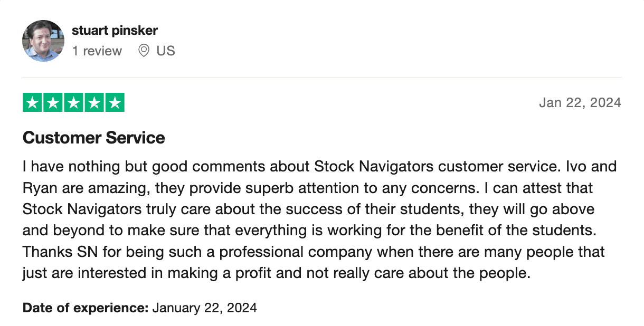Click 'above and beyond' line in review body
Viewport: 644px width, 326px height.
pyautogui.click(x=316, y=231)
